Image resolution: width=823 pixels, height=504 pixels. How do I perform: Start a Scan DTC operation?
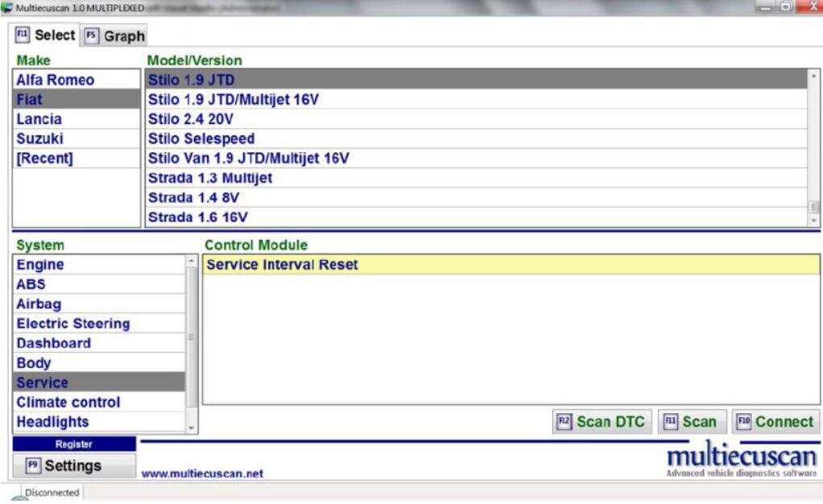[602, 422]
